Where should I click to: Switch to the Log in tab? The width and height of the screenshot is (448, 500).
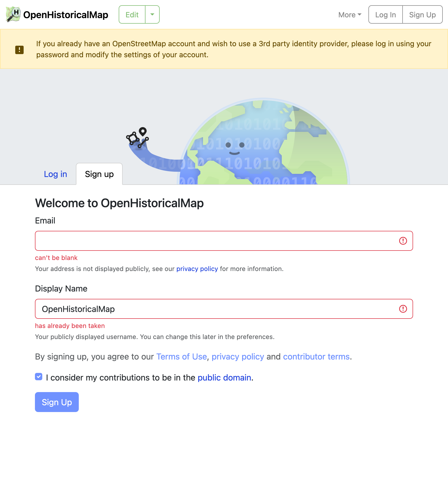(x=55, y=174)
